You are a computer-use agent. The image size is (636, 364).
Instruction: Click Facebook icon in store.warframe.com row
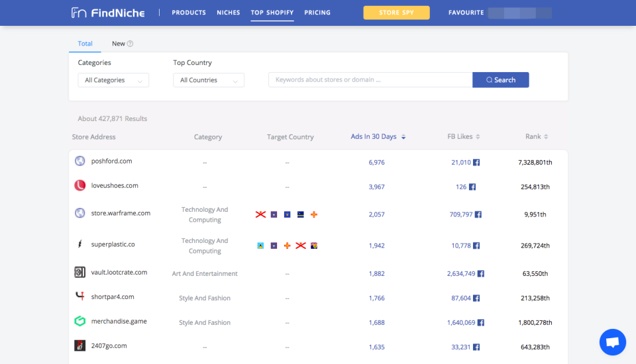click(x=478, y=214)
